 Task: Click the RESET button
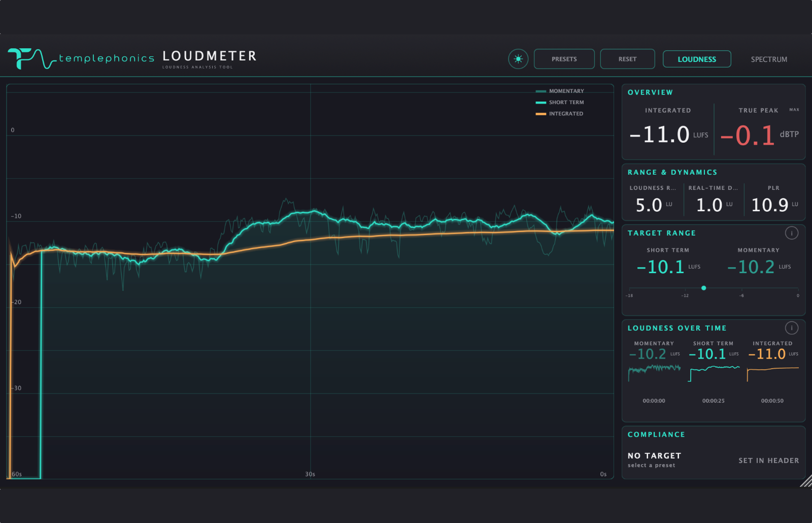coord(627,59)
